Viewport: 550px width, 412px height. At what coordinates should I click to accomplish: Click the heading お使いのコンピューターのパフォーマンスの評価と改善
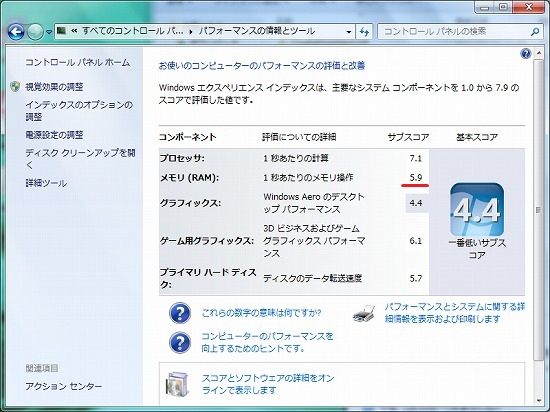click(262, 66)
